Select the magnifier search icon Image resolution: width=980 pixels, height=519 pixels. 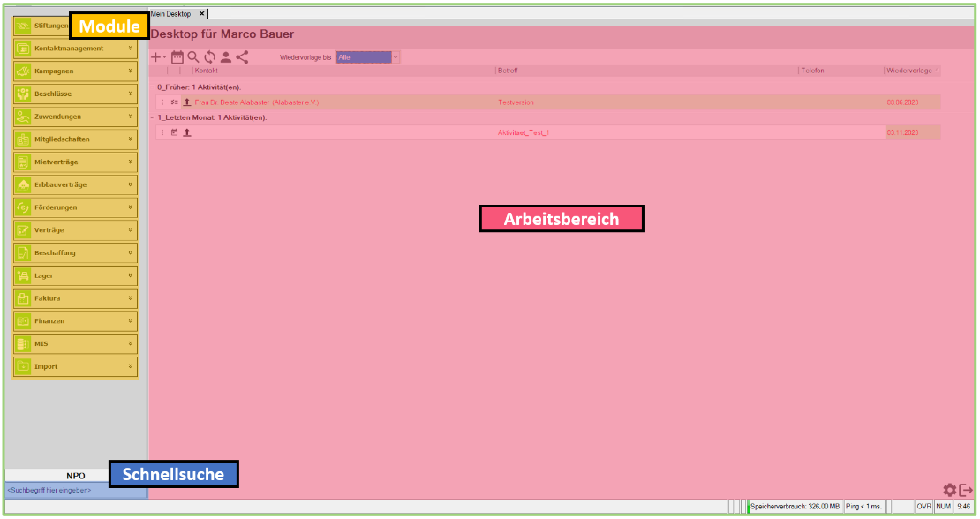pyautogui.click(x=193, y=57)
